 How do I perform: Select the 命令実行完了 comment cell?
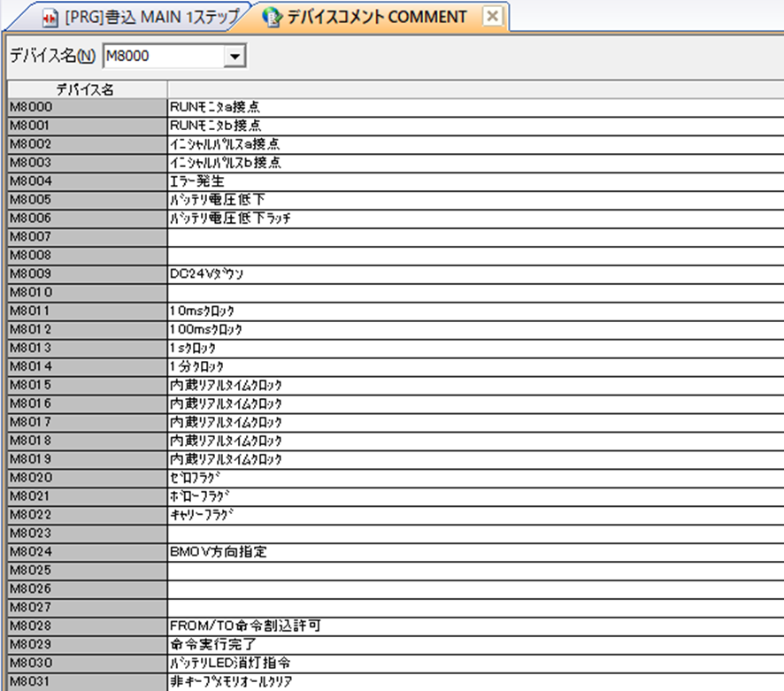click(x=475, y=644)
